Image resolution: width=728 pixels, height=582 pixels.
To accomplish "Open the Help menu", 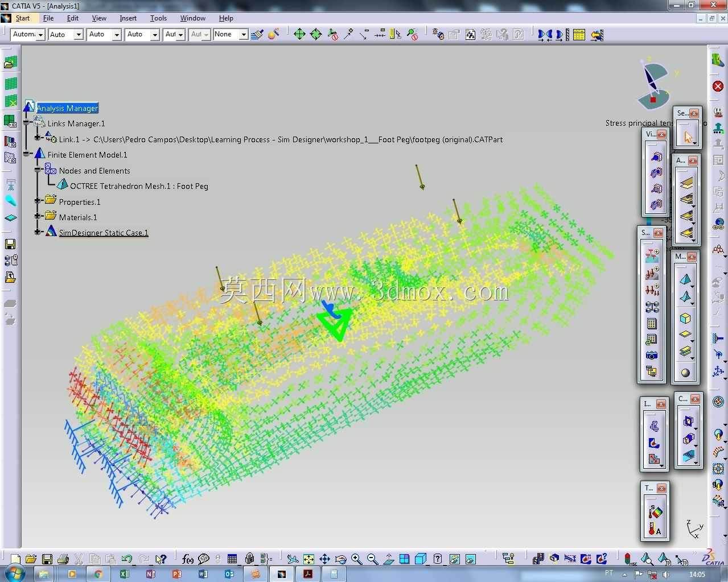I will 226,18.
